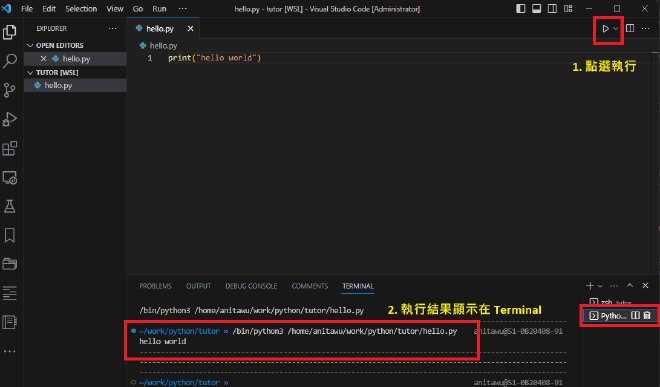This screenshot has width=660, height=387.
Task: Open the Project Manager folder icon
Action: click(x=10, y=264)
